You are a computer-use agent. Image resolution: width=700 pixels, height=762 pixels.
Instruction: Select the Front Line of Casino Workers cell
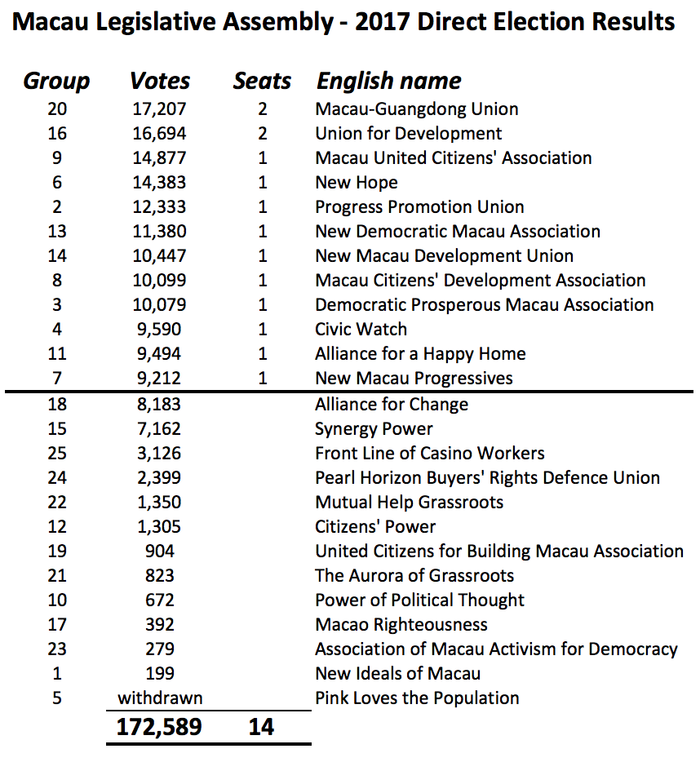430,454
